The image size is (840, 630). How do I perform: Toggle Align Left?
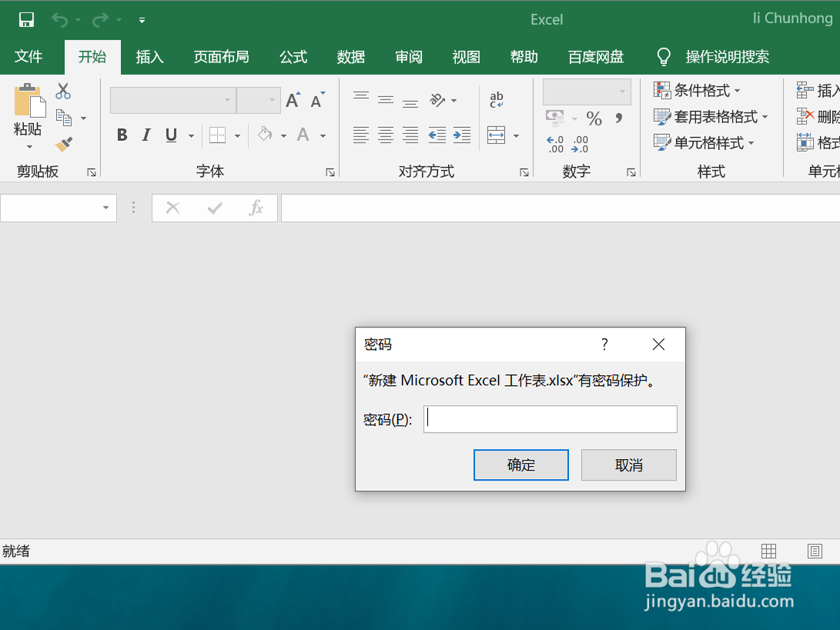tap(361, 135)
